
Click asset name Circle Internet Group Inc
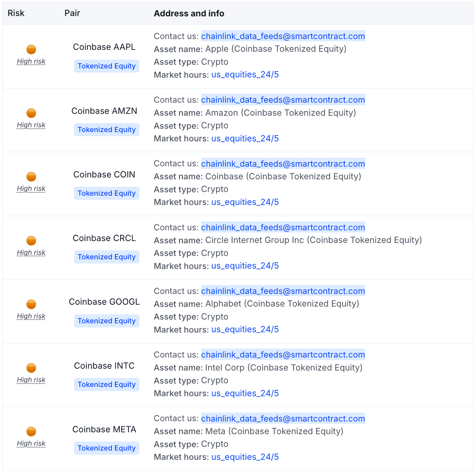click(254, 240)
